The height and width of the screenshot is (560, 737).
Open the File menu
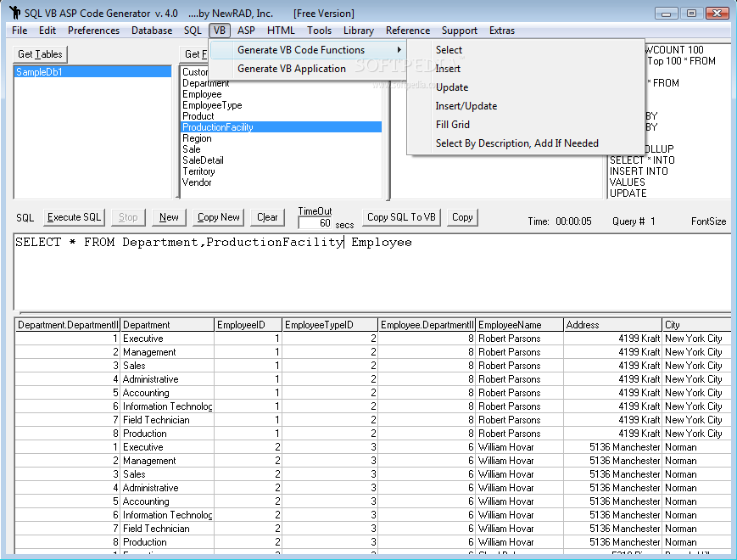(x=20, y=31)
